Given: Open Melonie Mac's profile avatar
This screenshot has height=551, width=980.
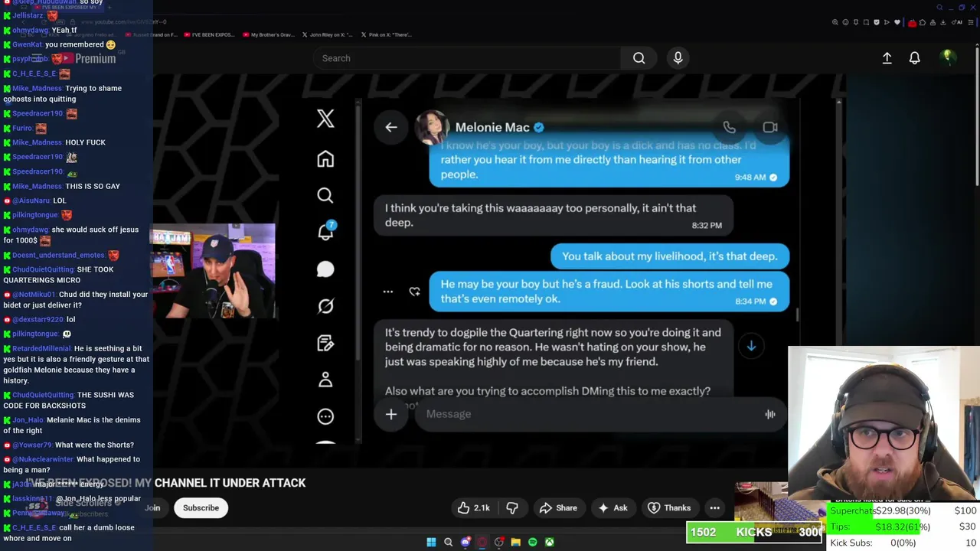Looking at the screenshot, I should coord(432,127).
